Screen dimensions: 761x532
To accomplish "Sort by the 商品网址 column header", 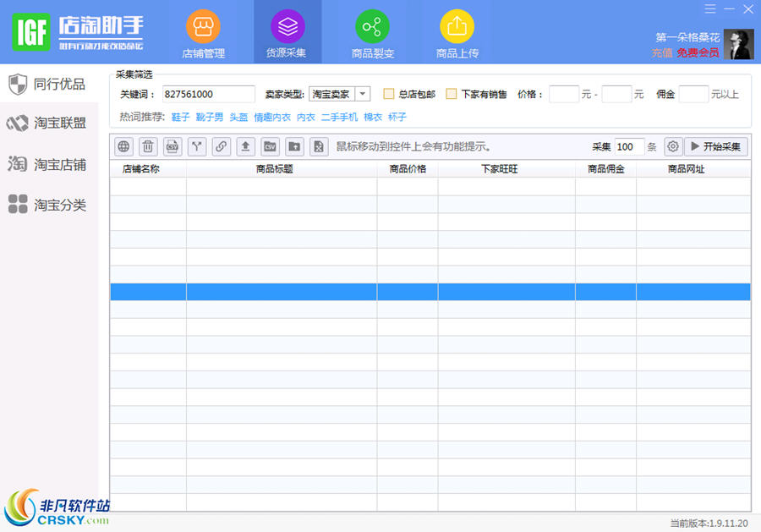I will (x=693, y=169).
